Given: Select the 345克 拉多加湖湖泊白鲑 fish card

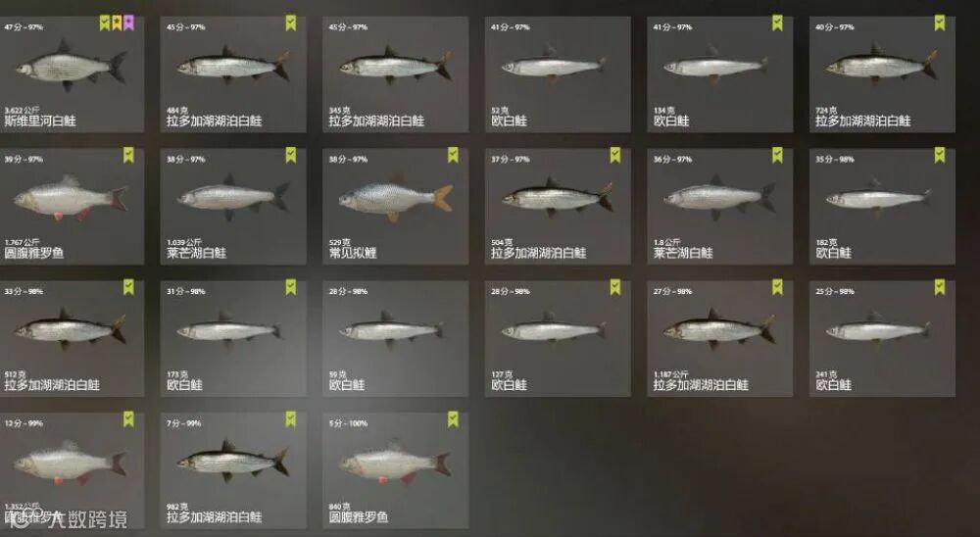Looking at the screenshot, I should (396, 74).
